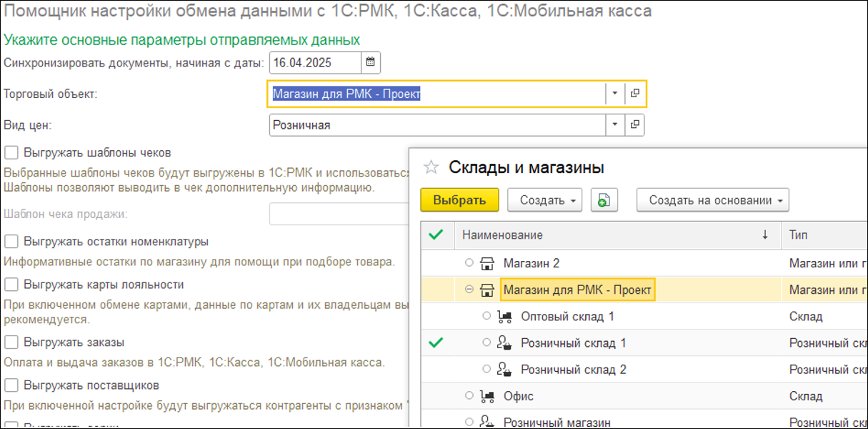Open the Вид цен dropdown list
The height and width of the screenshot is (429, 868).
tap(615, 124)
